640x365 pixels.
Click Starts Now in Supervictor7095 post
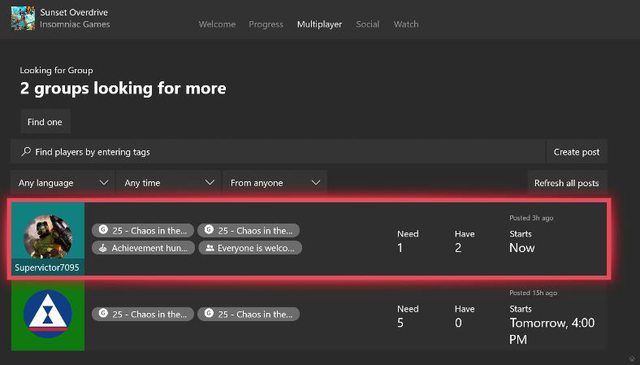[x=522, y=242]
